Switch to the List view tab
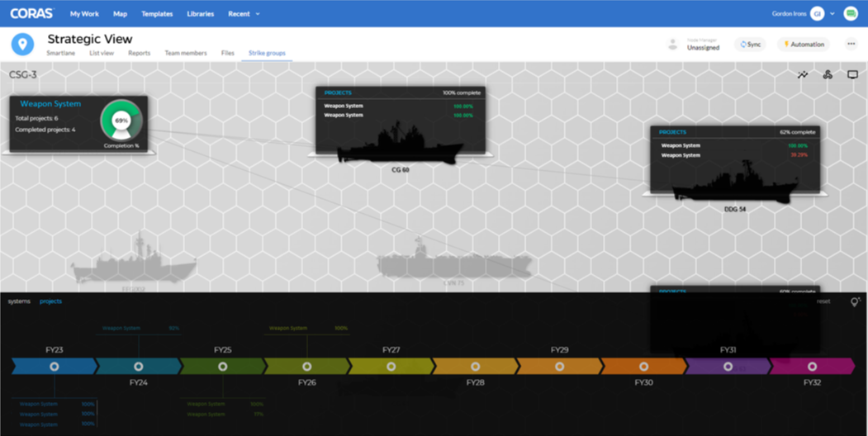This screenshot has height=436, width=868. (102, 53)
